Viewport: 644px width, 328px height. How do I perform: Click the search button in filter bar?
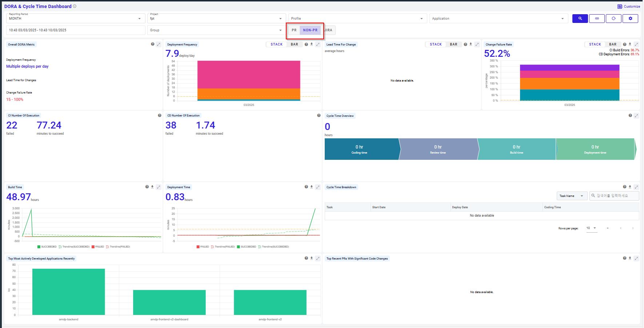click(580, 19)
